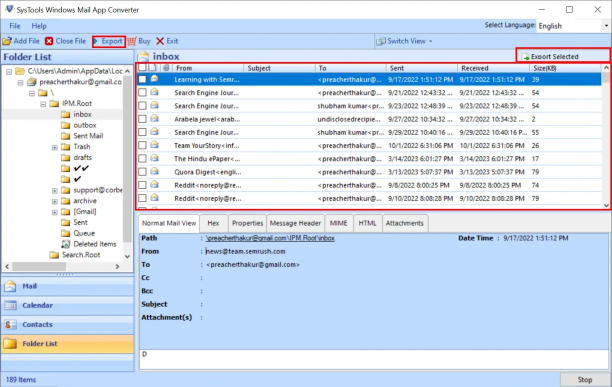This screenshot has width=612, height=387.
Task: Click the SysTools shield app icon
Action: point(9,9)
